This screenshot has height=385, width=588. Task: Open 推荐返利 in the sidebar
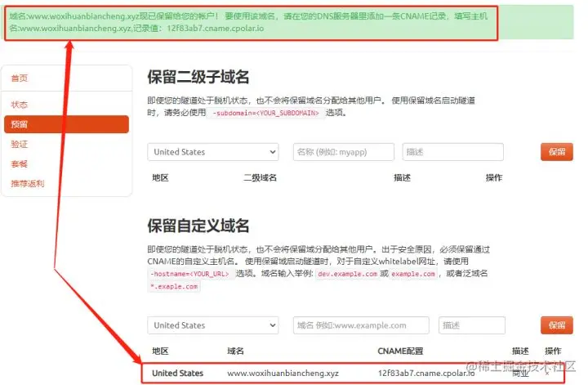click(x=28, y=183)
